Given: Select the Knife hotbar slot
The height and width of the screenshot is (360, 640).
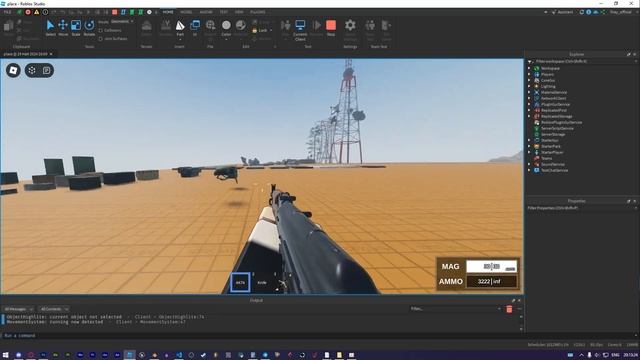Looking at the screenshot, I should click(x=262, y=282).
